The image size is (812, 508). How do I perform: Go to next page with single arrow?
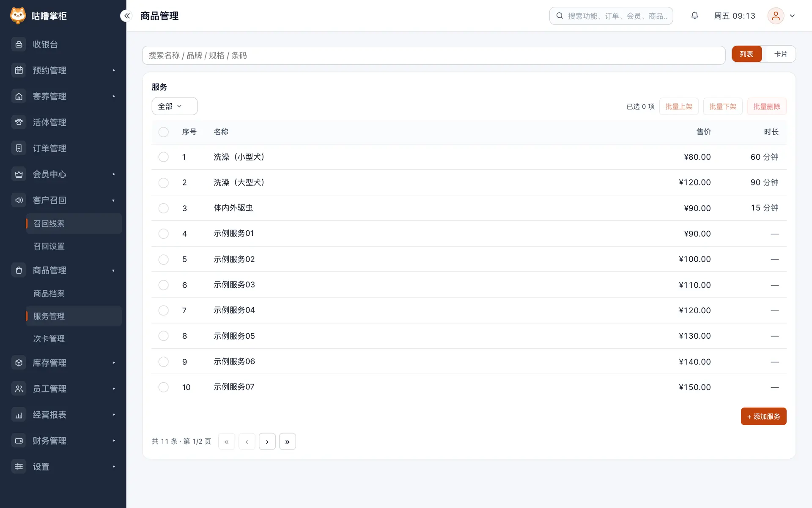point(267,442)
